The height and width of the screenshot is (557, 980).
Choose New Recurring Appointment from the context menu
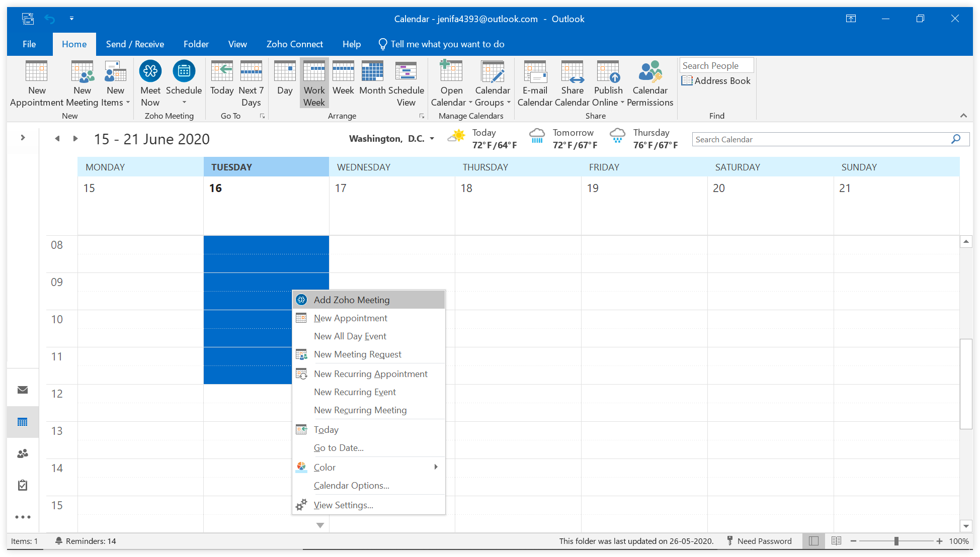pyautogui.click(x=370, y=374)
